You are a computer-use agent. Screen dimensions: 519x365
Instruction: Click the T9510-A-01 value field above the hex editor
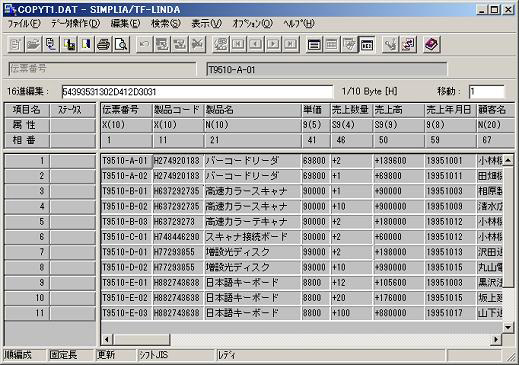pyautogui.click(x=327, y=69)
